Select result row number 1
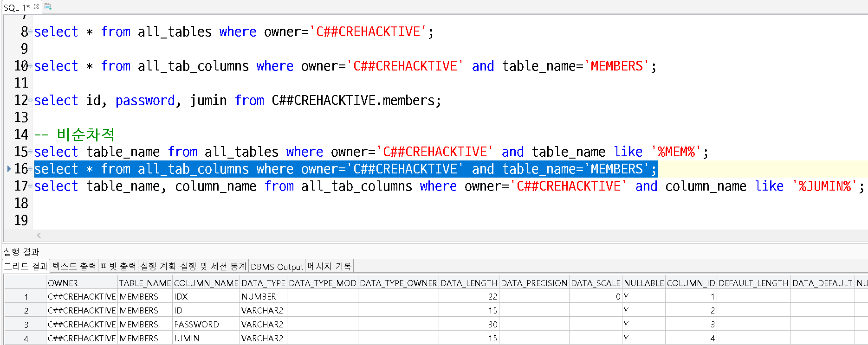The image size is (868, 345). click(x=26, y=297)
